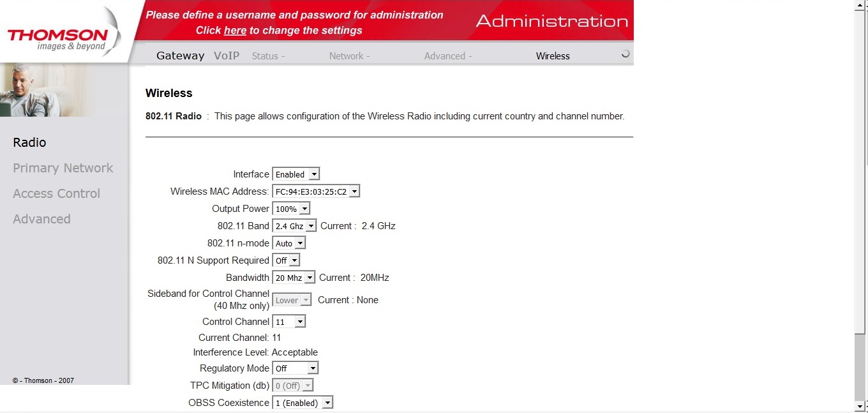Toggle 802.11 N Support Required dropdown
Screen dimensions: 868x413
coord(286,260)
